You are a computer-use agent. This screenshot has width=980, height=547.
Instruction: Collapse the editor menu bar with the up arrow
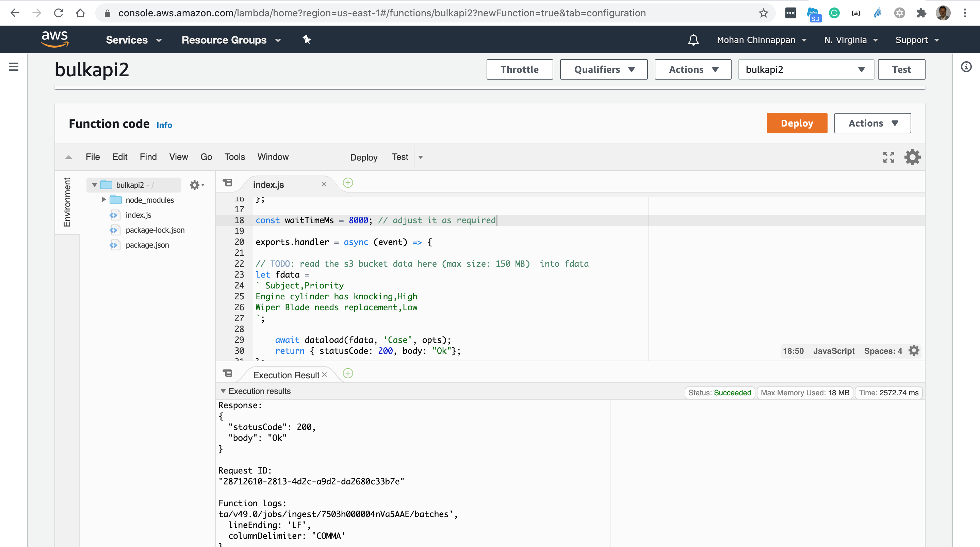(x=68, y=157)
